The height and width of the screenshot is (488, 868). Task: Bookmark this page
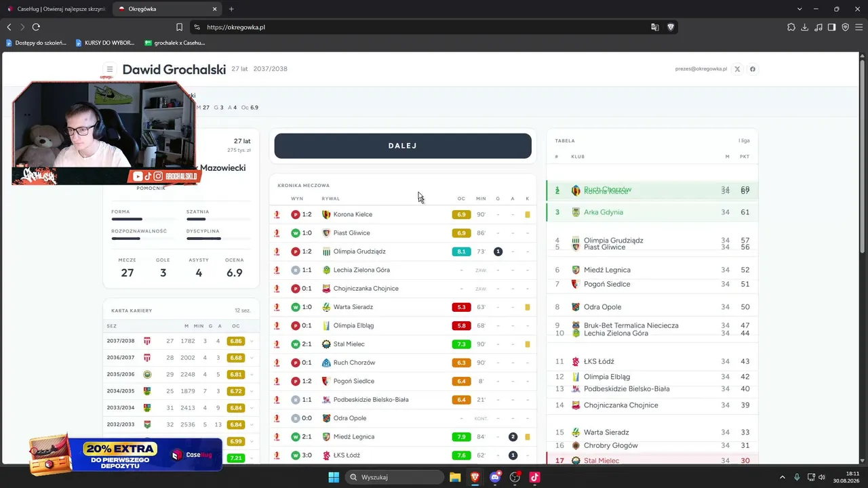(x=179, y=27)
